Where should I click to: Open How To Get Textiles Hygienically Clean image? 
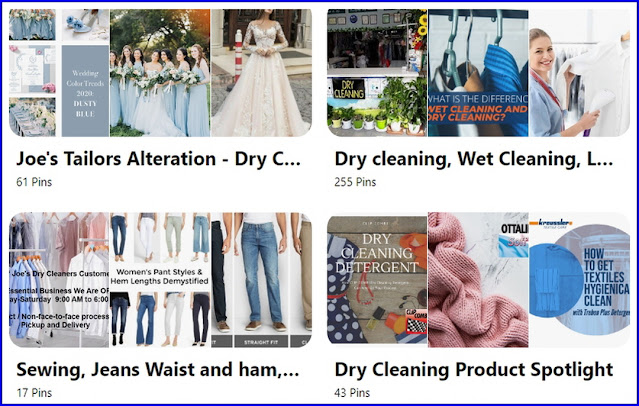(580, 280)
